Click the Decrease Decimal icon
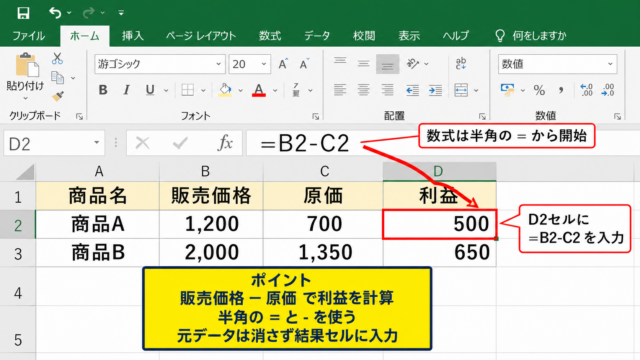640x360 pixels. 608,90
